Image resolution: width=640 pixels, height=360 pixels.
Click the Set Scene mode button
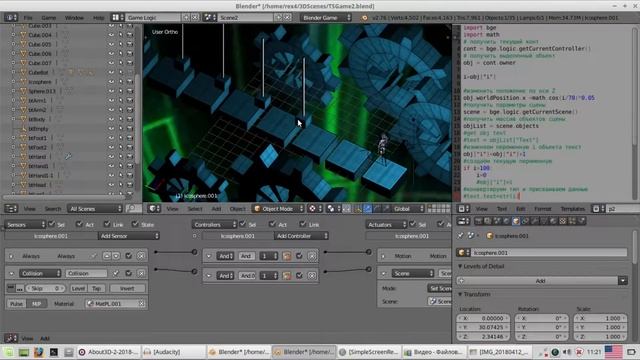point(440,288)
